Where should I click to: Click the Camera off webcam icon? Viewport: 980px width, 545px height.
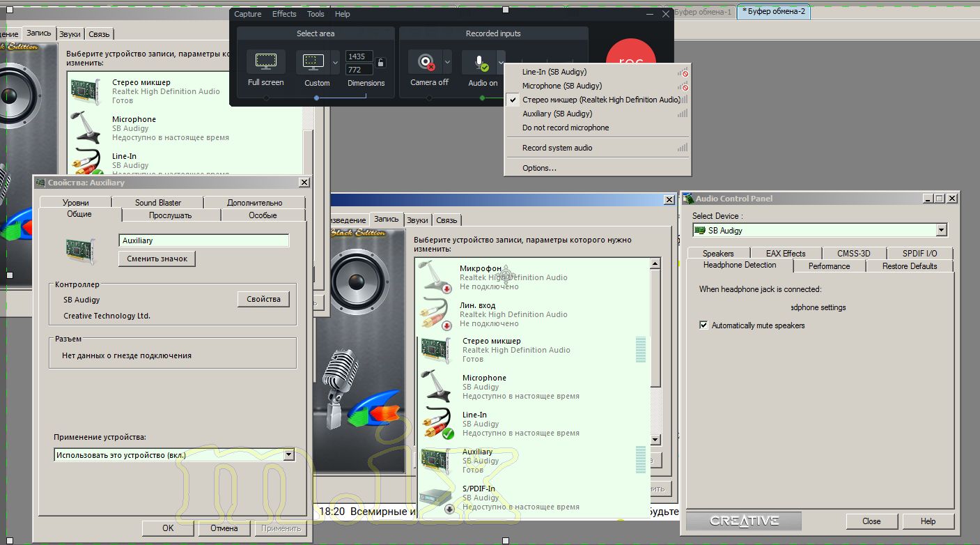[x=426, y=63]
